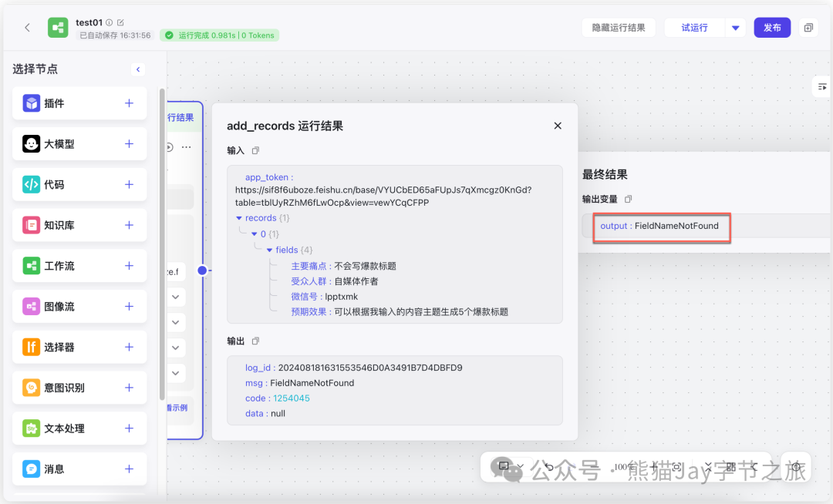
Task: Toggle the side panel icon at canvas right edge
Action: 822,86
